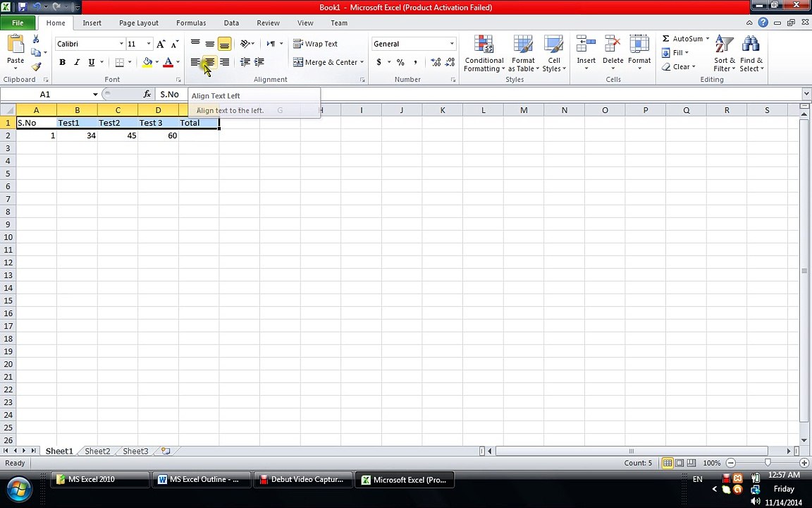Switch to the Sheet2 worksheet tab

tap(97, 451)
